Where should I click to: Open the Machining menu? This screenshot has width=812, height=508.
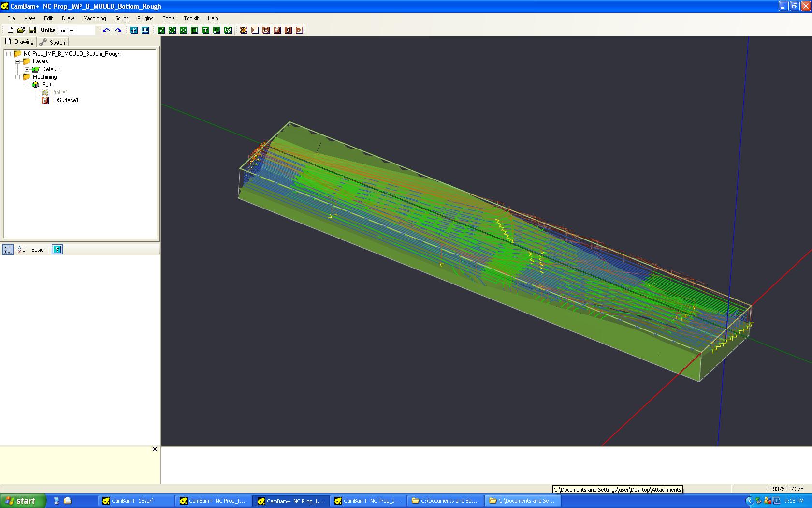point(94,18)
